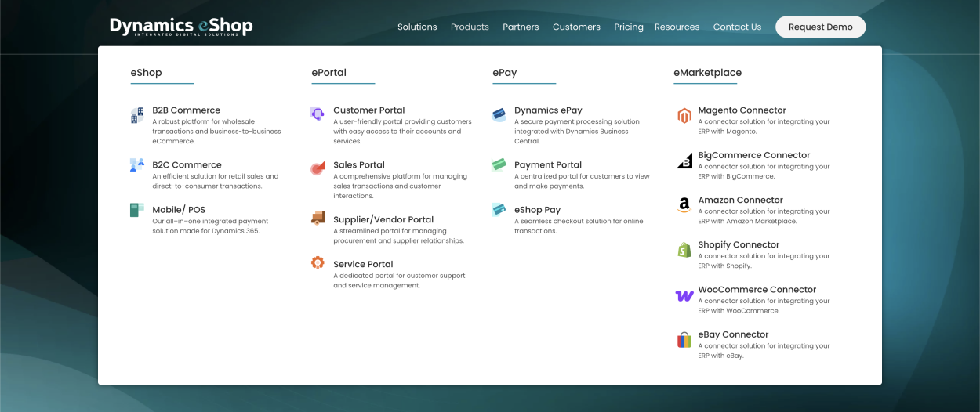Click the Customer Portal headset icon
This screenshot has width=980, height=412.
(x=318, y=114)
